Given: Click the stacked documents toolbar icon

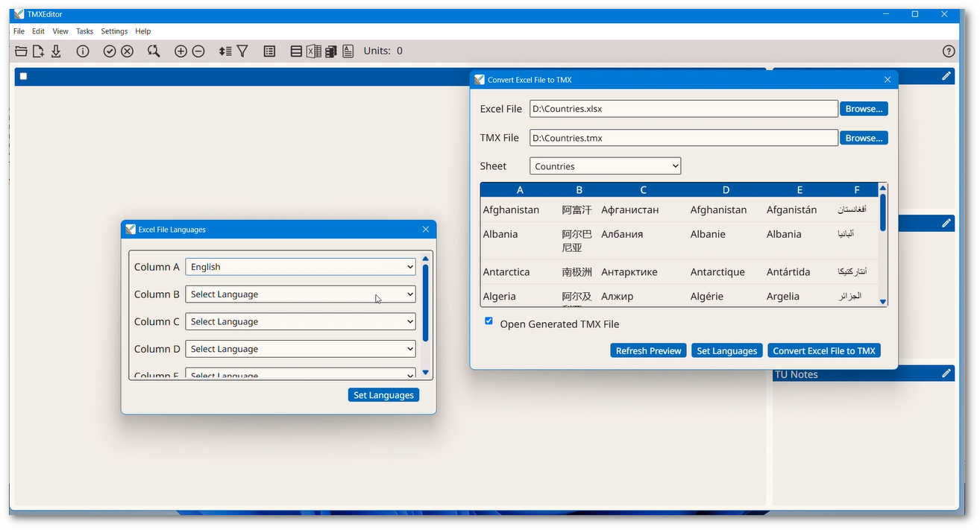Looking at the screenshot, I should (331, 51).
